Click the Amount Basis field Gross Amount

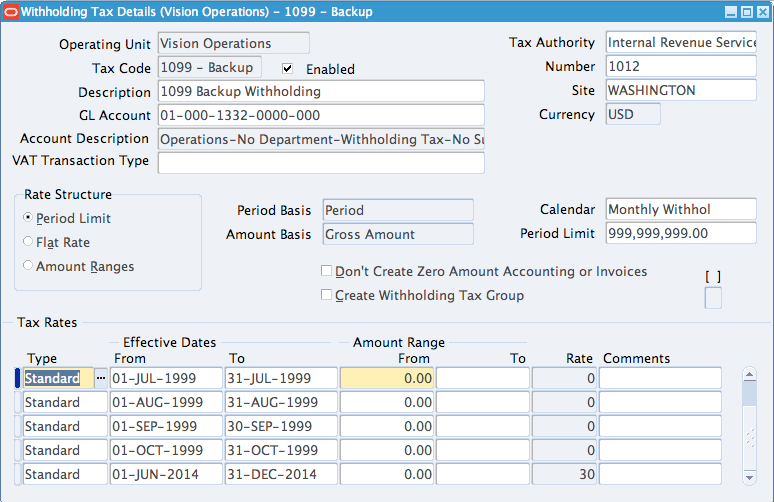click(x=398, y=234)
